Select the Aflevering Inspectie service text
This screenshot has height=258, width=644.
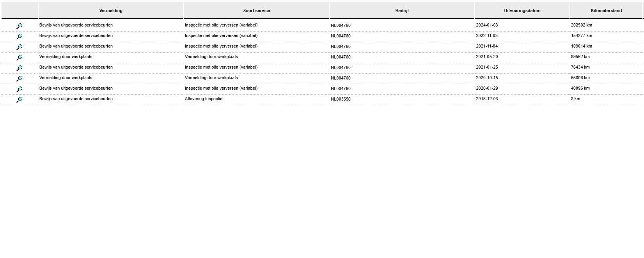(x=203, y=99)
